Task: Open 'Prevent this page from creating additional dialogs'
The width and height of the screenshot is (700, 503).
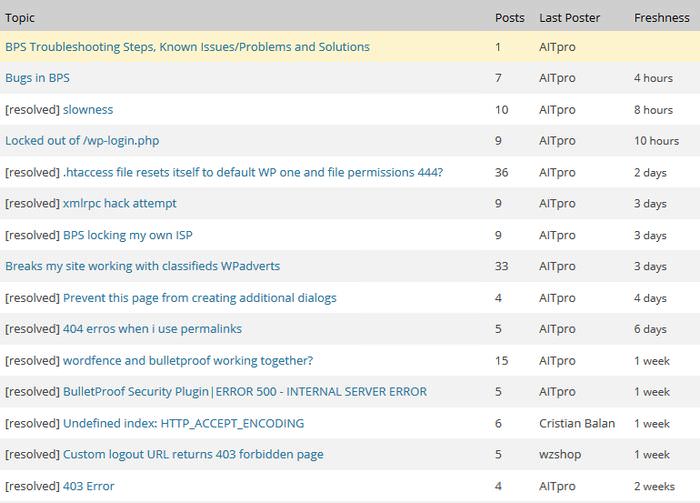Action: pyautogui.click(x=200, y=298)
